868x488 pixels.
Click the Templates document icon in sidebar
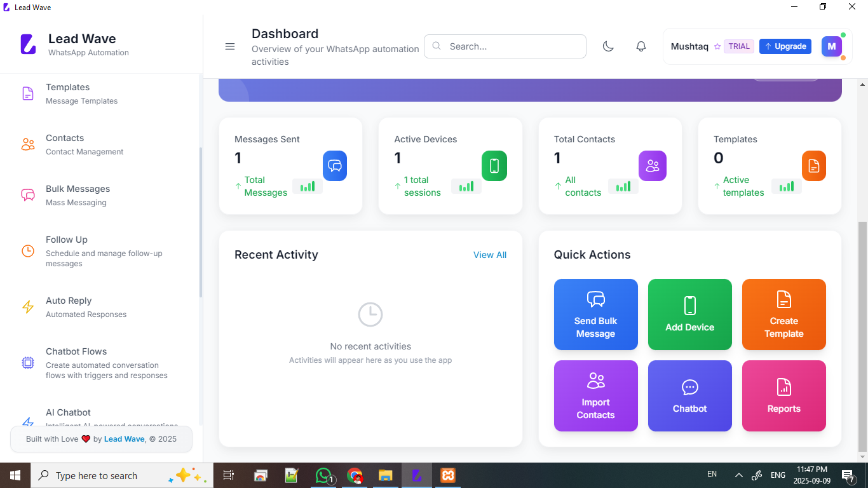click(x=28, y=93)
